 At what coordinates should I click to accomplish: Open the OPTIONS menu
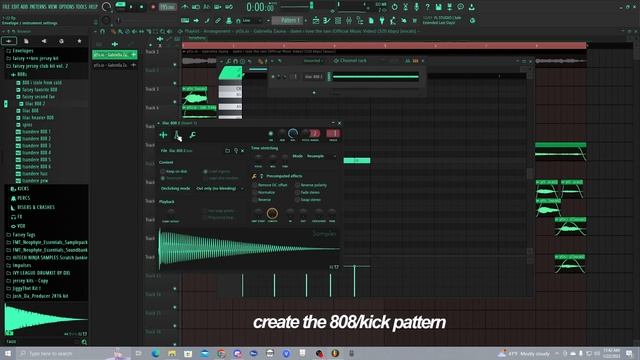click(67, 7)
